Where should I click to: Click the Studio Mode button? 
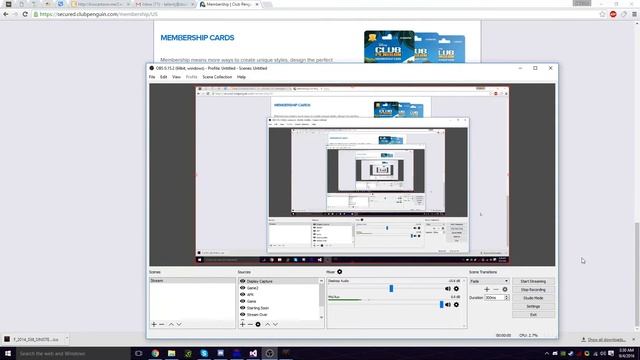533,298
